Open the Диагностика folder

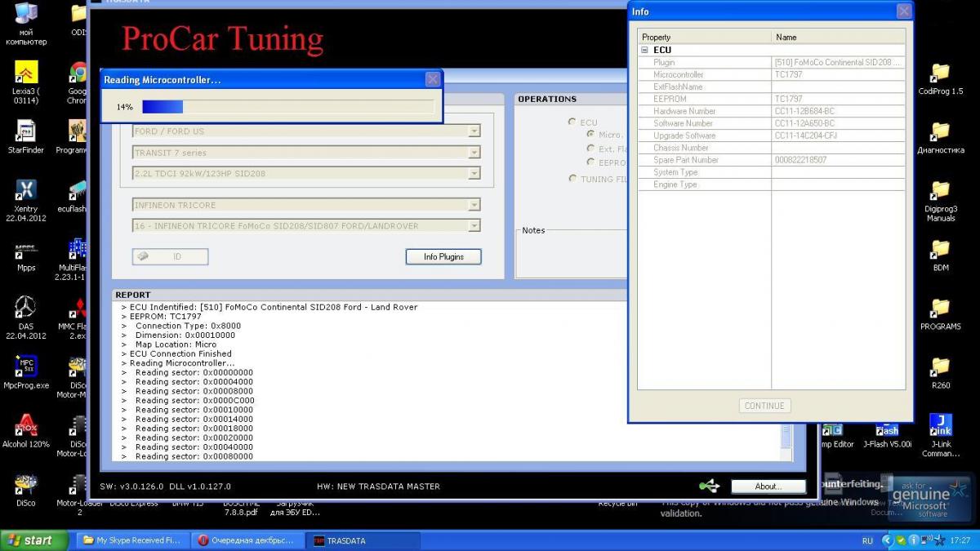pyautogui.click(x=941, y=138)
